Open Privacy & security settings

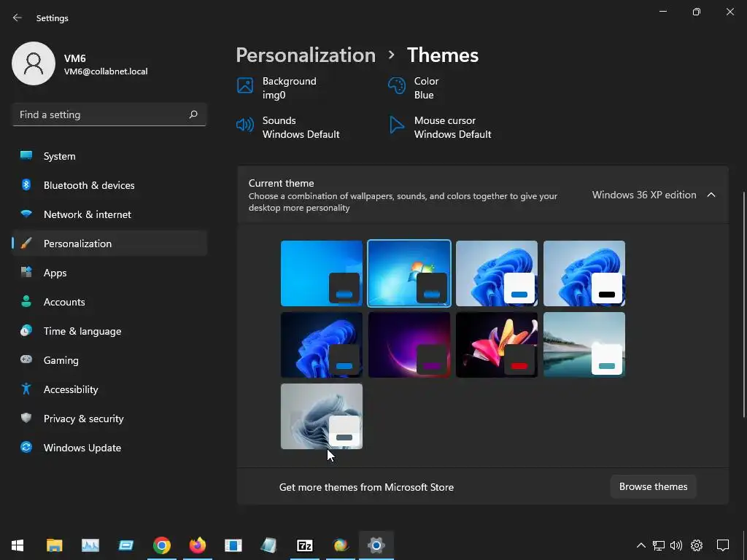click(x=109, y=419)
